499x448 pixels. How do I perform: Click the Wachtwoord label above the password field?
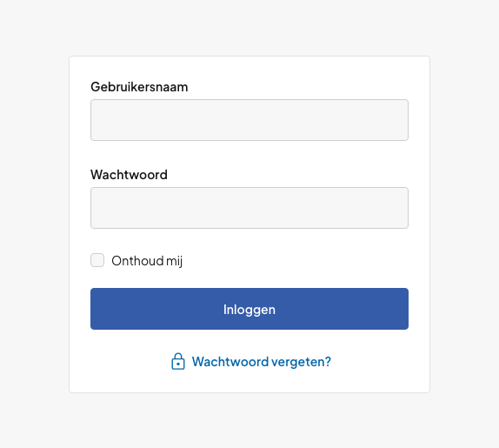pyautogui.click(x=129, y=175)
